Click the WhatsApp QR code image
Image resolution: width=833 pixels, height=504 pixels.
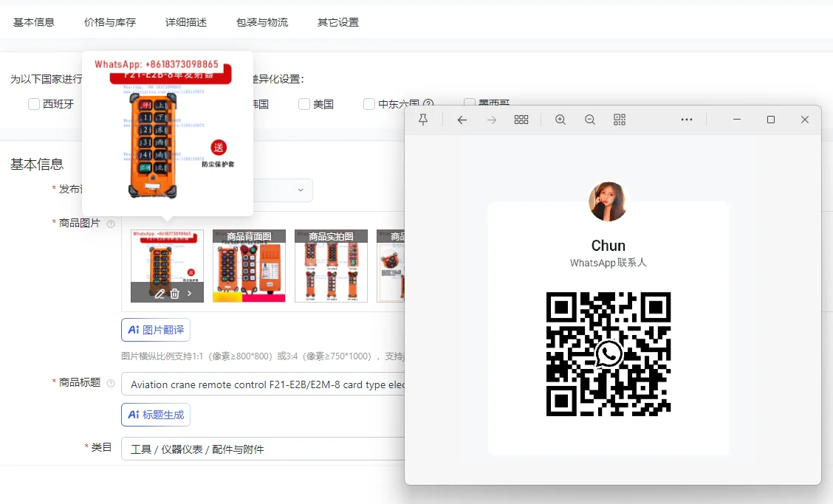tap(609, 353)
